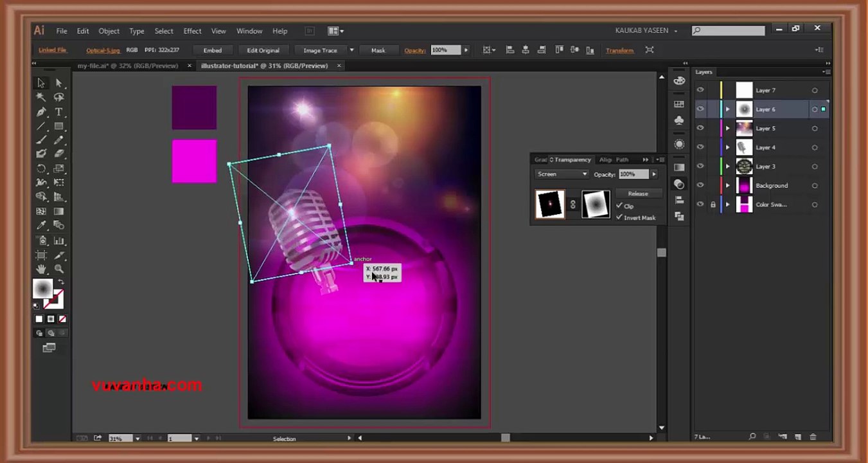Screen dimensions: 868x463
Task: Select the Hand tool
Action: [41, 269]
